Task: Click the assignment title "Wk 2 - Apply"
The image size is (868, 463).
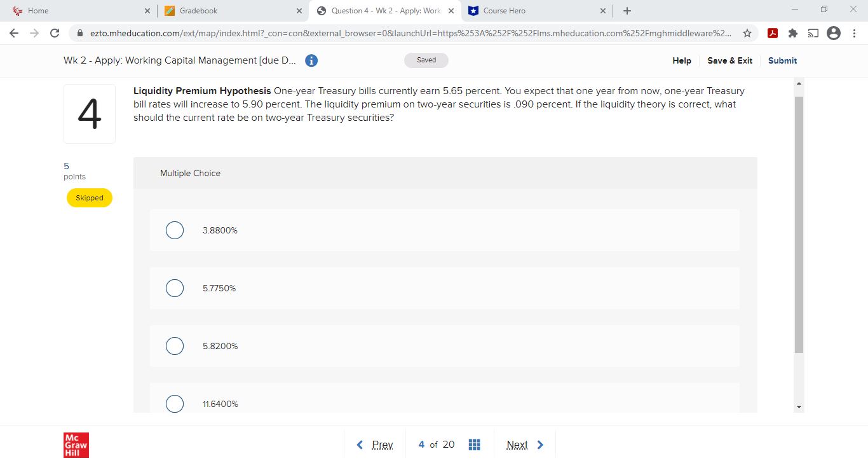Action: pos(180,60)
